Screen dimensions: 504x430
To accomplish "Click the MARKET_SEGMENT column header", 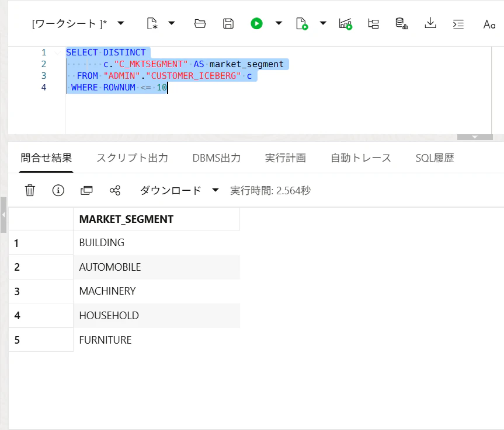I will point(157,219).
